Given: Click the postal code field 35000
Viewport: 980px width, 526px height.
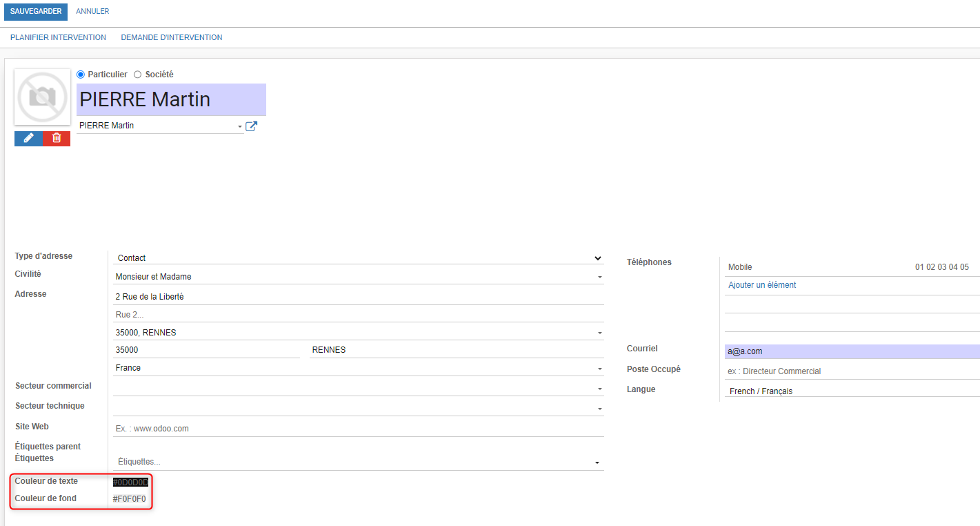Looking at the screenshot, I should point(207,350).
